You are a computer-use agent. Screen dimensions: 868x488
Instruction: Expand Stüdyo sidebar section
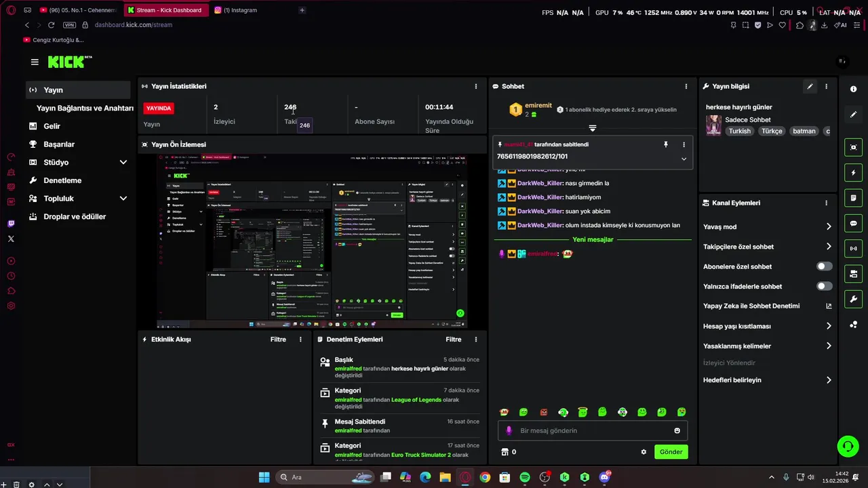pos(123,162)
